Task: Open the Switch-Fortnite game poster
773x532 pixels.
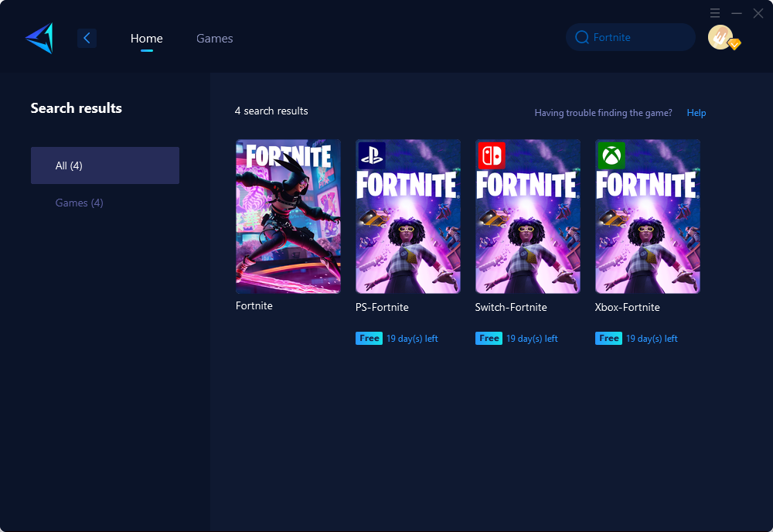Action: [x=527, y=216]
